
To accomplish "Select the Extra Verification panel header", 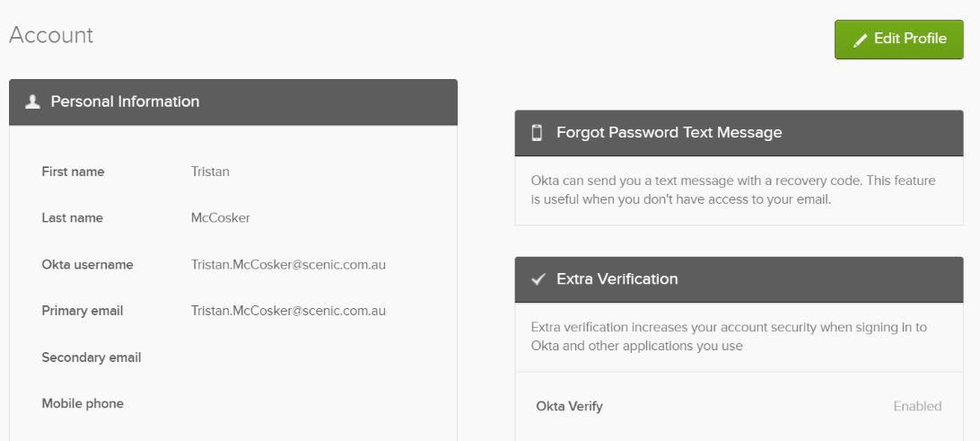I will 739,279.
